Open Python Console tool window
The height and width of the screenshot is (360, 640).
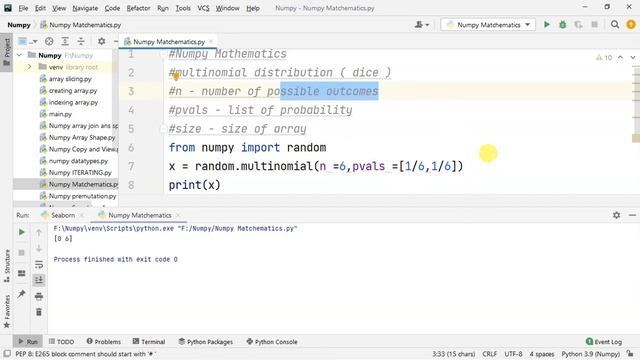point(272,342)
